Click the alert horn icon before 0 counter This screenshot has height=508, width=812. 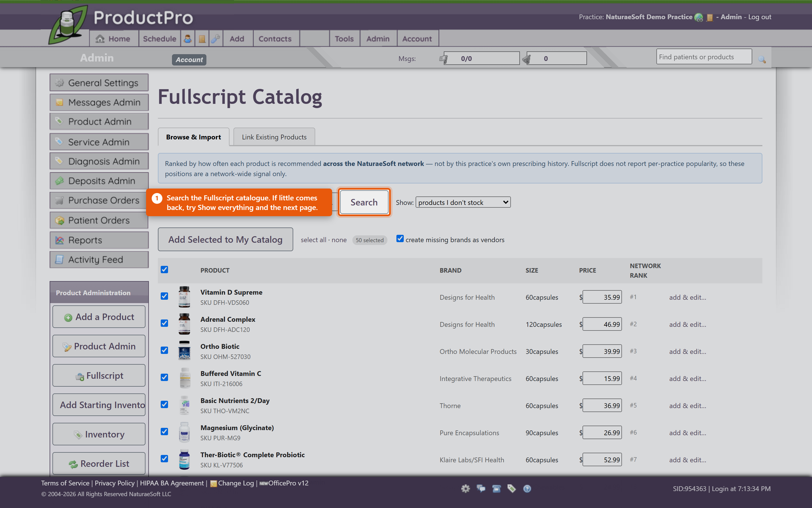(526, 59)
